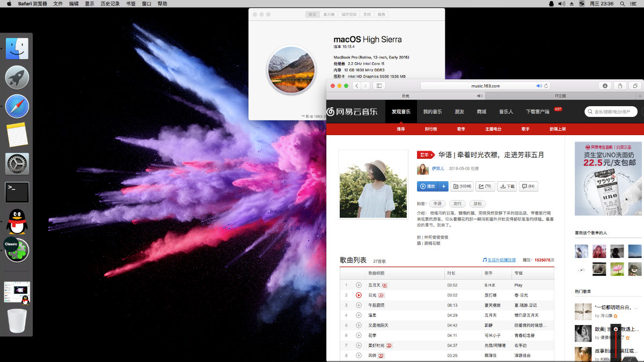Adjust red volume slider knob at bottom-right
Viewport: 644px width, 362px height.
[616, 329]
